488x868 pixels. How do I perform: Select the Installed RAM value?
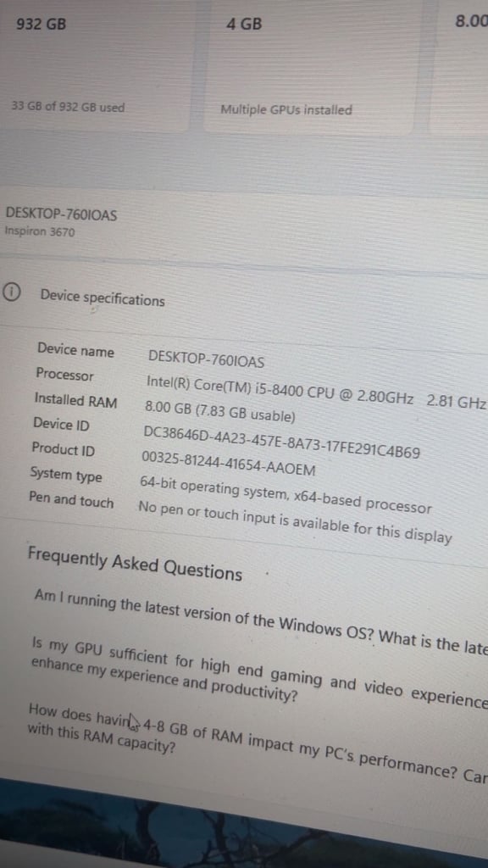pyautogui.click(x=220, y=410)
